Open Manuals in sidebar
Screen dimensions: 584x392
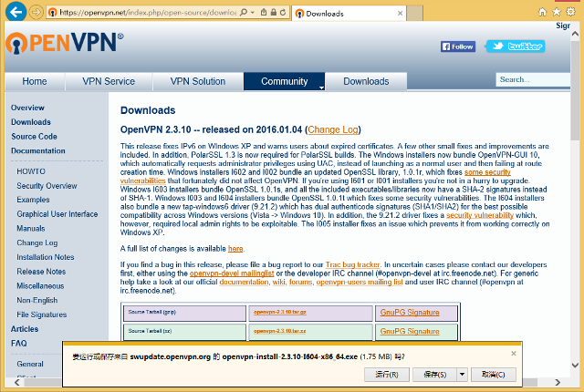coord(30,228)
